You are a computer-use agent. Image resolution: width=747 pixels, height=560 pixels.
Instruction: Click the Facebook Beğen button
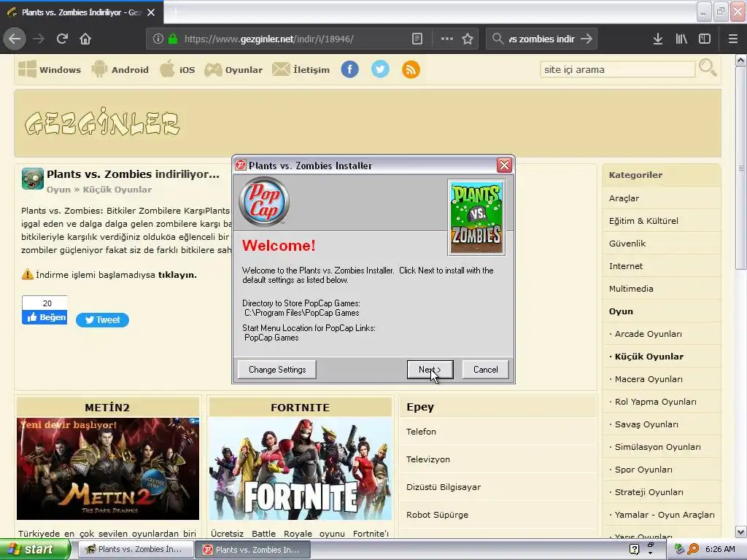44,317
